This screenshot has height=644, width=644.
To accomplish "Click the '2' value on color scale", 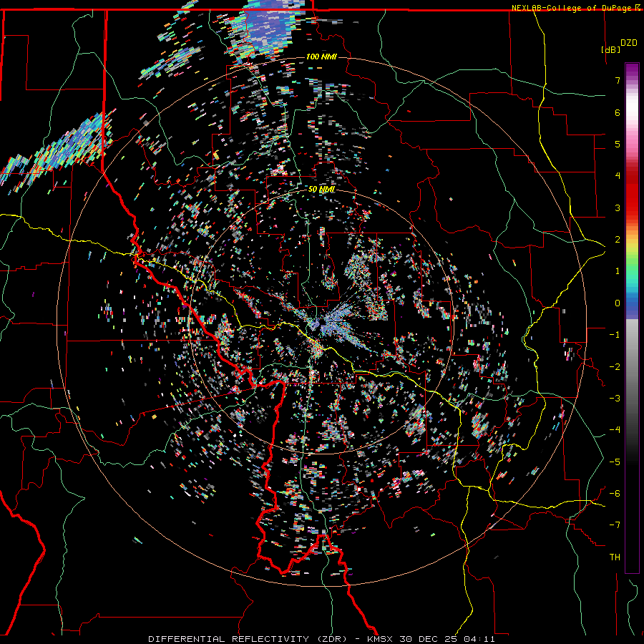I will 618,240.
